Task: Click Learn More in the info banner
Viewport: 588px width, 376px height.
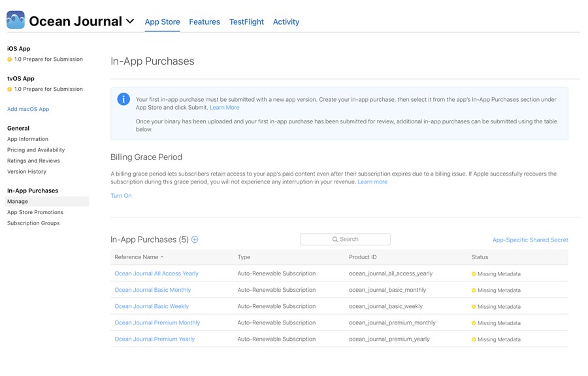Action: pos(224,108)
